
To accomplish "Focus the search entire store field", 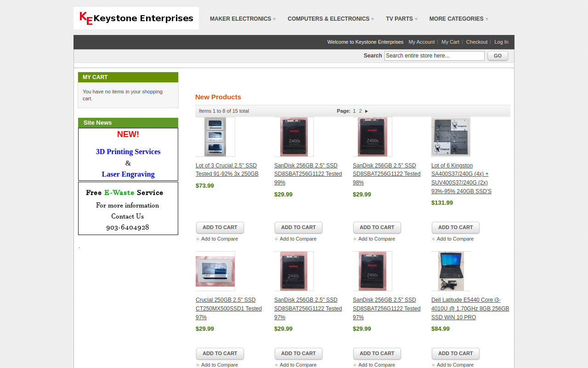I will tap(434, 56).
